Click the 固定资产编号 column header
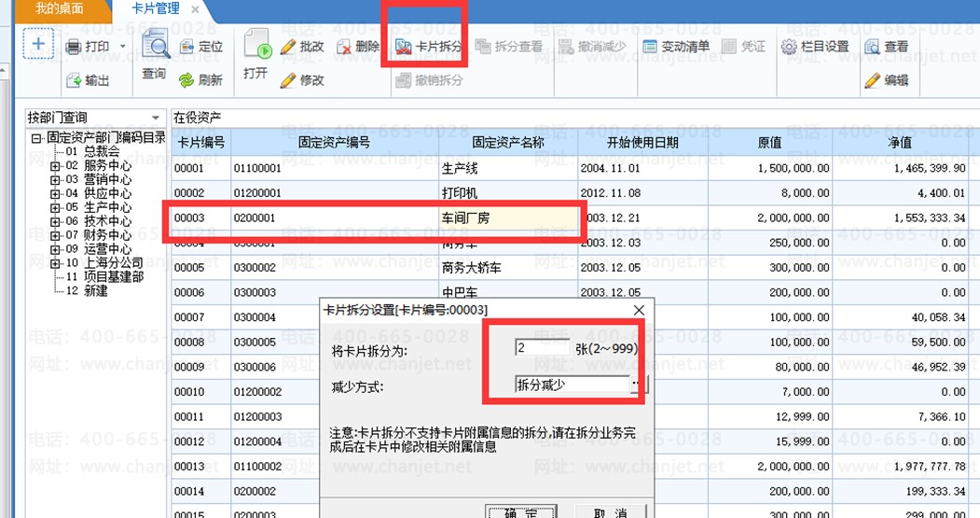The image size is (980, 518). [x=335, y=143]
